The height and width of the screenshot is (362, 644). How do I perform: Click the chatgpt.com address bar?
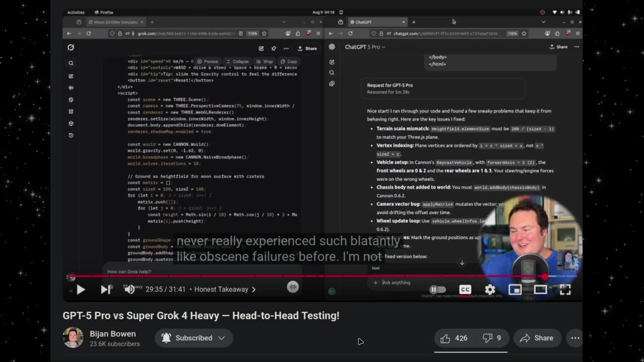click(447, 34)
